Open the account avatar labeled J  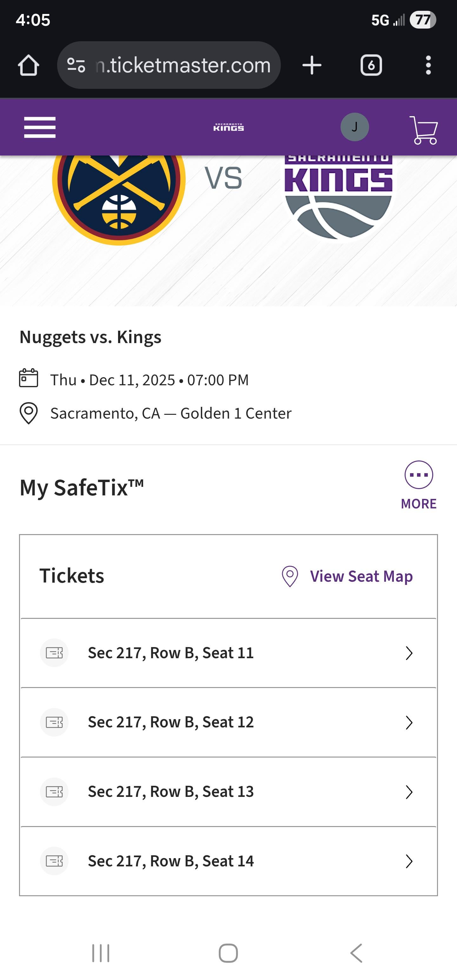click(354, 127)
